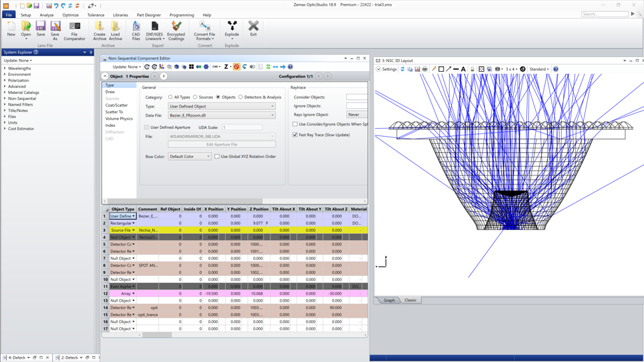Viewport: 644px width, 362px height.
Task: Select the Objects category radio
Action: (x=218, y=97)
